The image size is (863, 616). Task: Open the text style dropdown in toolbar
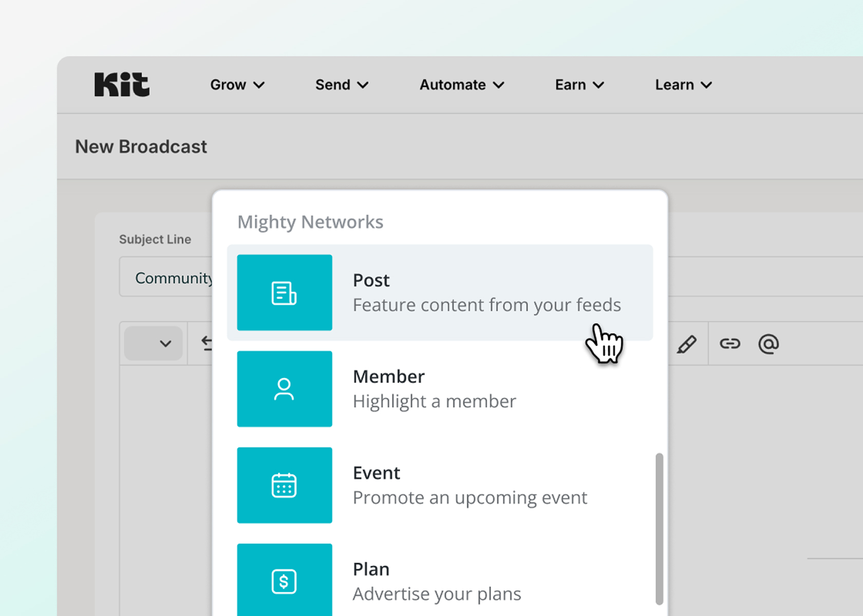coord(154,343)
